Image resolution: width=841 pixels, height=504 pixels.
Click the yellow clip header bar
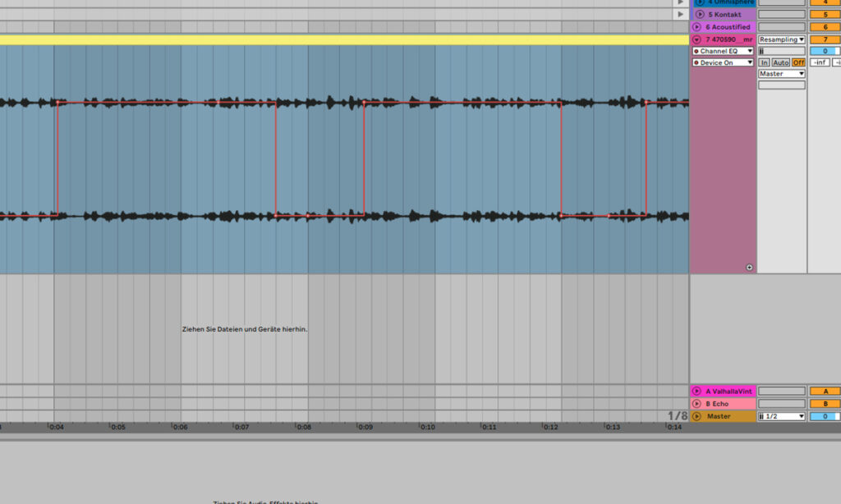344,39
